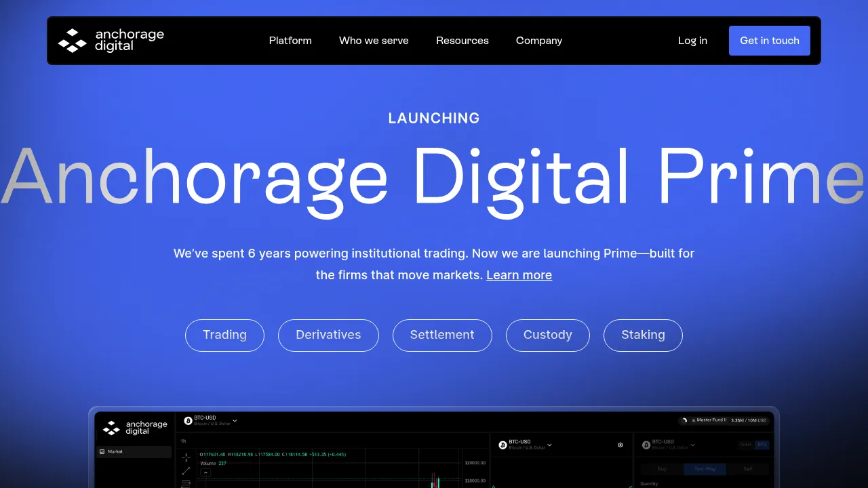Select the Trading pill
The height and width of the screenshot is (488, 868).
[224, 335]
